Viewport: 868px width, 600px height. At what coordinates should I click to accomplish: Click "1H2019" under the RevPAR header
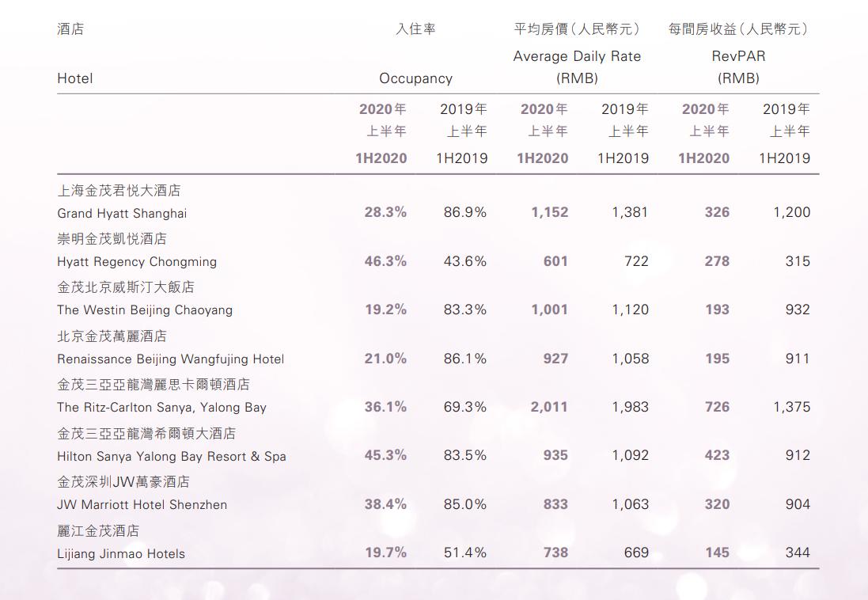pyautogui.click(x=784, y=158)
